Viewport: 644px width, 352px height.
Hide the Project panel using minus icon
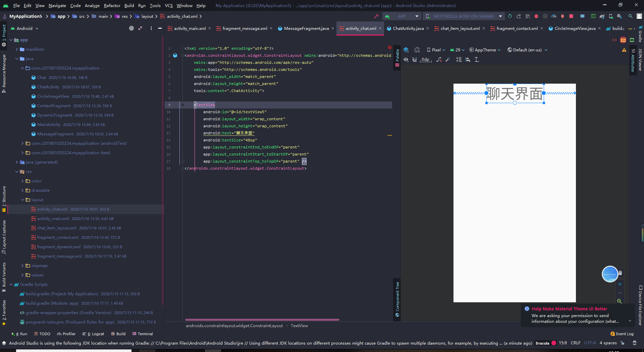(x=160, y=28)
